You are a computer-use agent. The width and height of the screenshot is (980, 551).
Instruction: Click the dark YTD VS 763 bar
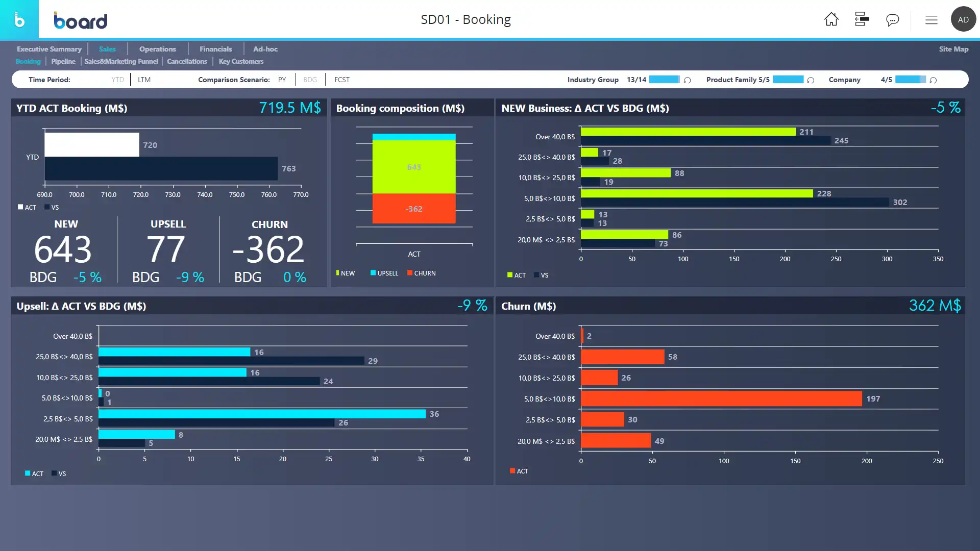161,168
